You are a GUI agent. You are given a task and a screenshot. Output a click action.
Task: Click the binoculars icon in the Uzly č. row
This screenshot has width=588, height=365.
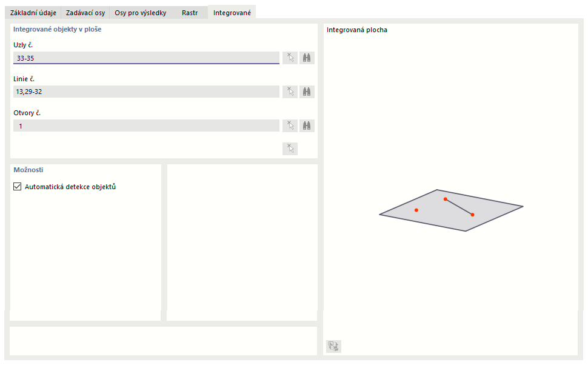coord(307,58)
